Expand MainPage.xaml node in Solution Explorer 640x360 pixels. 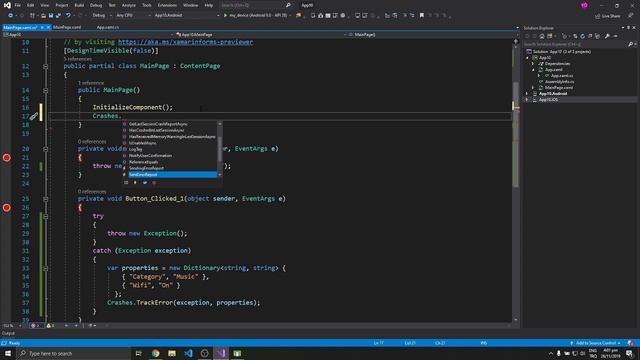(x=533, y=88)
